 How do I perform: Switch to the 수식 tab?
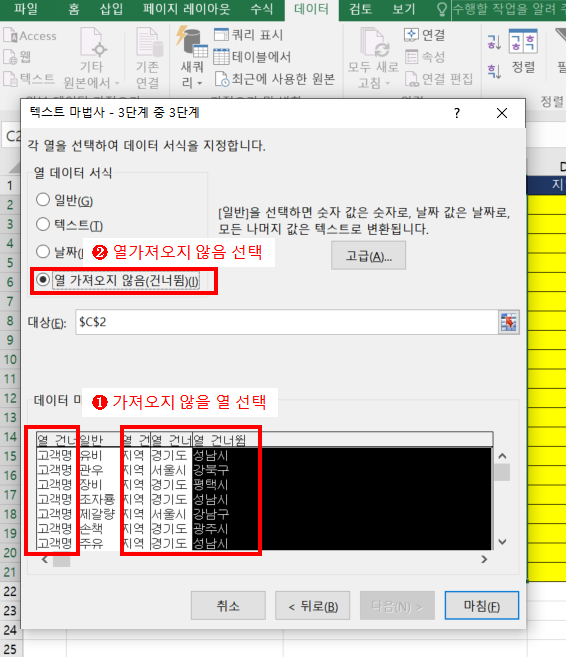[x=261, y=9]
